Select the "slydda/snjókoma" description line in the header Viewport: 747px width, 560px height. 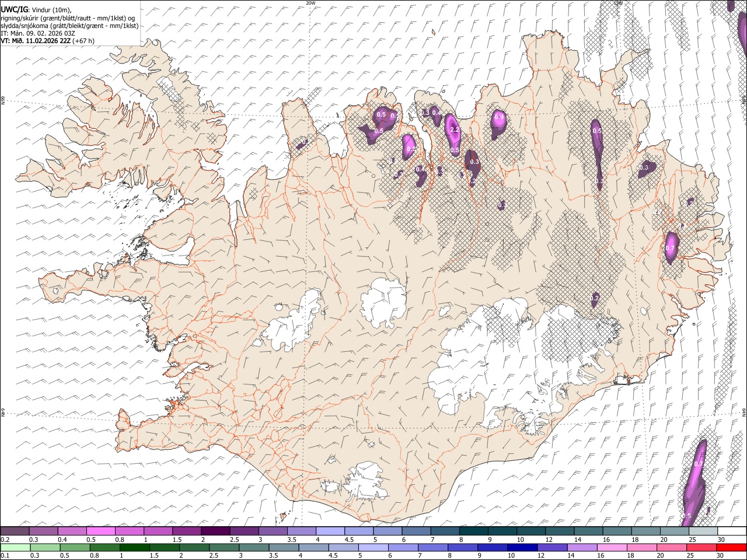pos(69,26)
